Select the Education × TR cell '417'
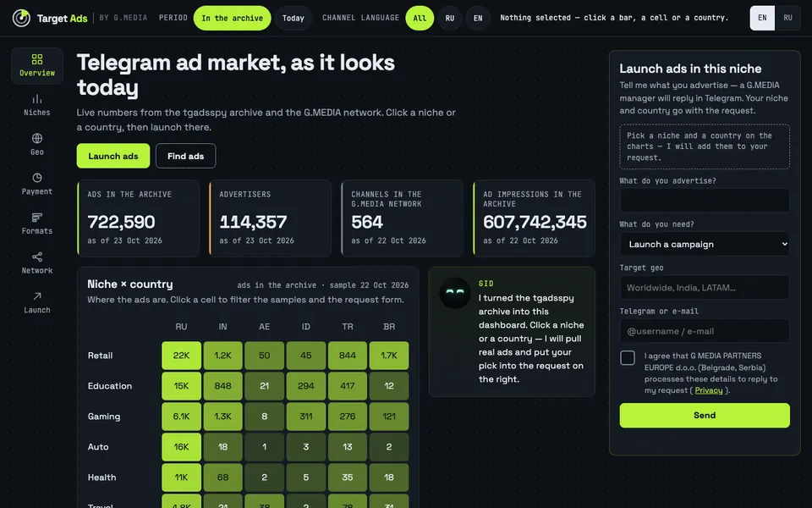812x508 pixels. coord(348,386)
